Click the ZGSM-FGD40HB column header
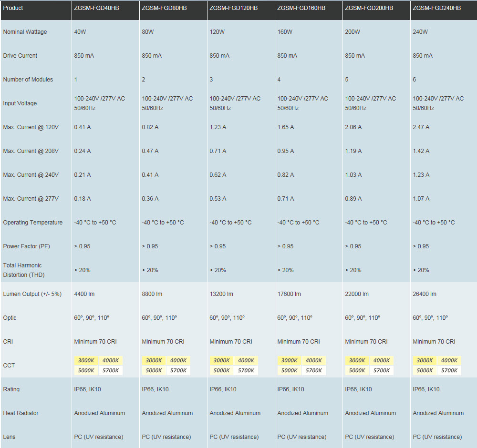The height and width of the screenshot is (448, 477). pos(97,8)
